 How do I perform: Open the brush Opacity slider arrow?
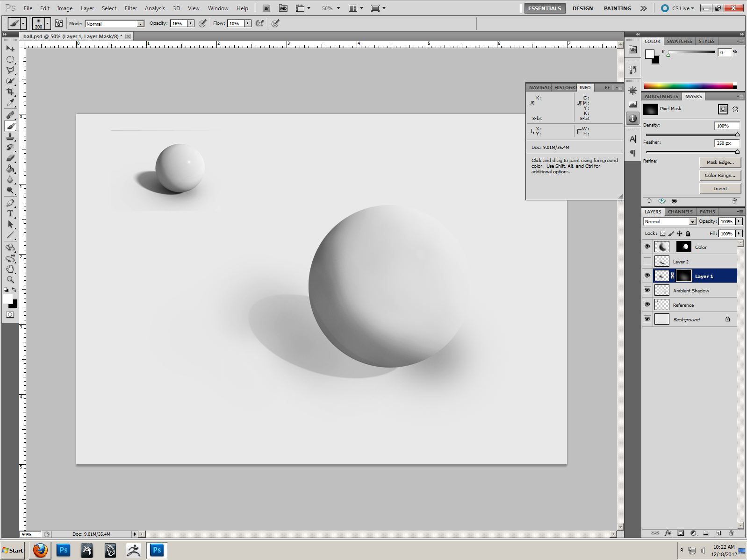tap(191, 23)
